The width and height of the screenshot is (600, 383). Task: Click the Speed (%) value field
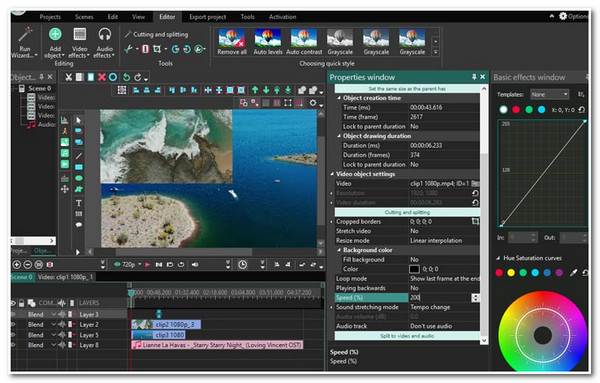coord(440,297)
